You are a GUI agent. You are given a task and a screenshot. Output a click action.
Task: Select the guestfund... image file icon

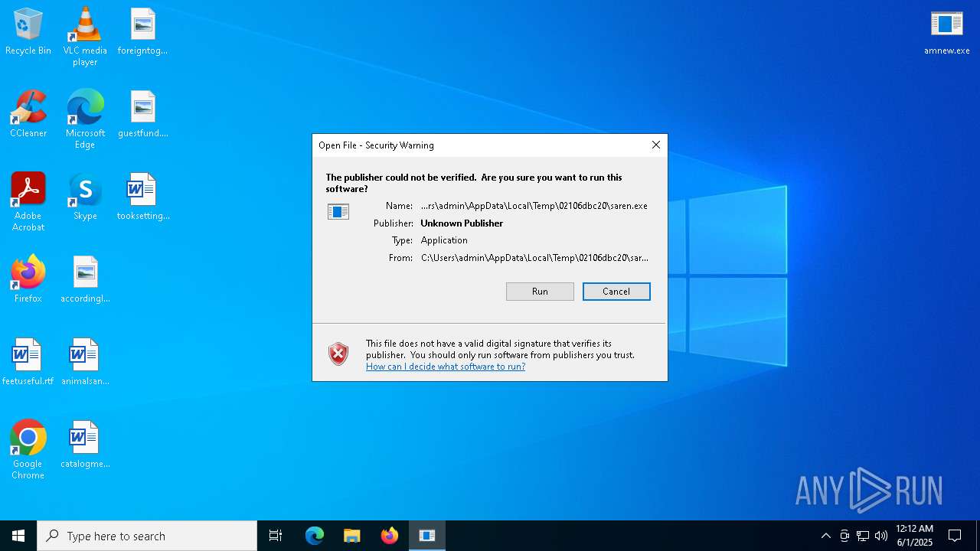pyautogui.click(x=142, y=114)
